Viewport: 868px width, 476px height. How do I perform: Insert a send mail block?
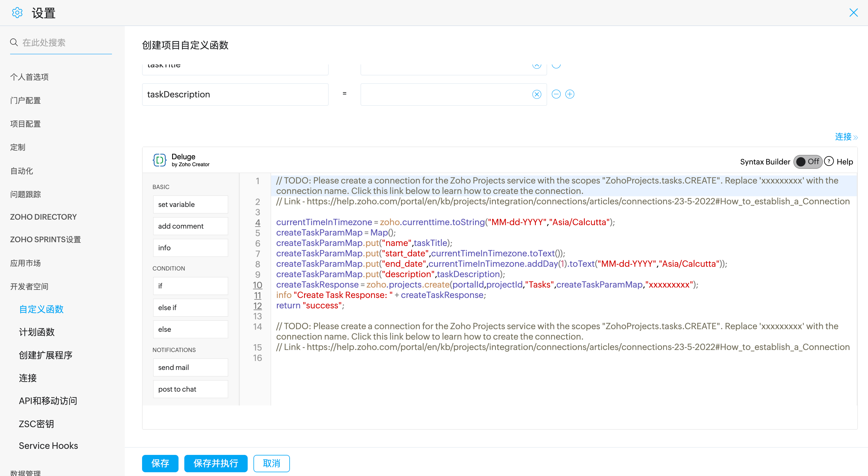190,367
